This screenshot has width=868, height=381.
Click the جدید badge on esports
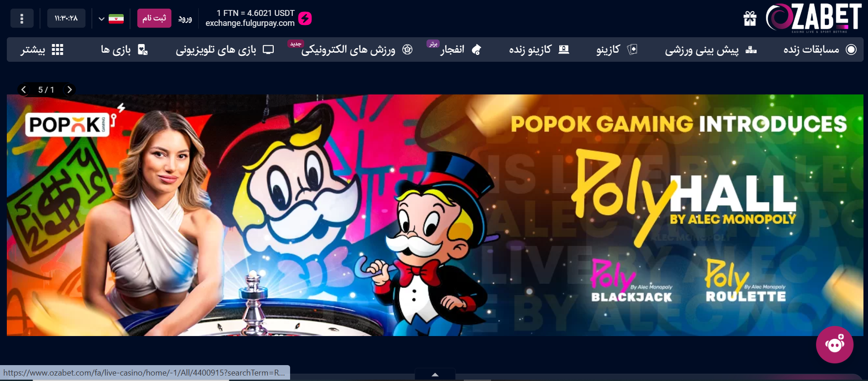[296, 44]
